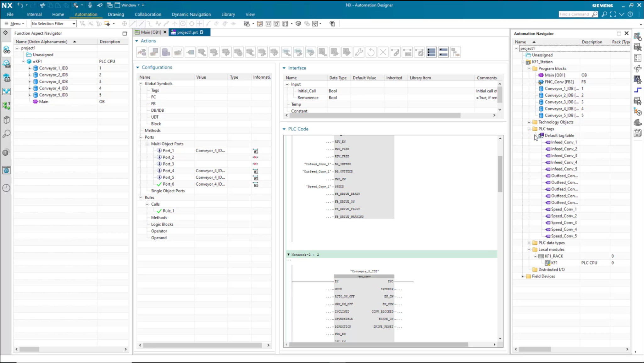Click the scissors icon in the right sidebar

(x=638, y=69)
